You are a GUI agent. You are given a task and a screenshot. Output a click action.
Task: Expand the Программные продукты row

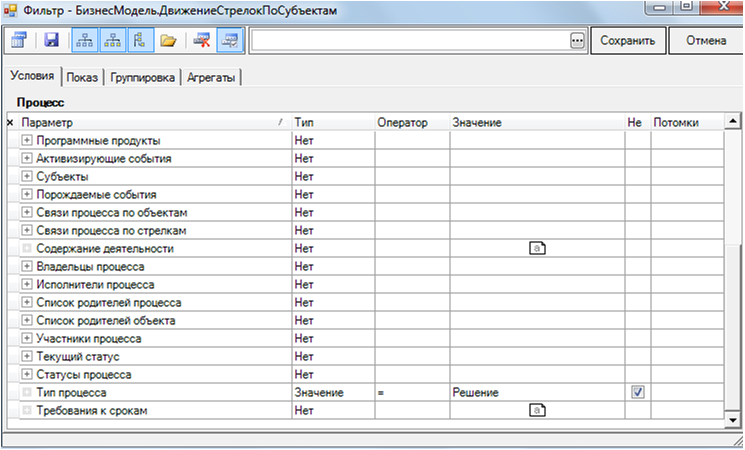pyautogui.click(x=27, y=141)
